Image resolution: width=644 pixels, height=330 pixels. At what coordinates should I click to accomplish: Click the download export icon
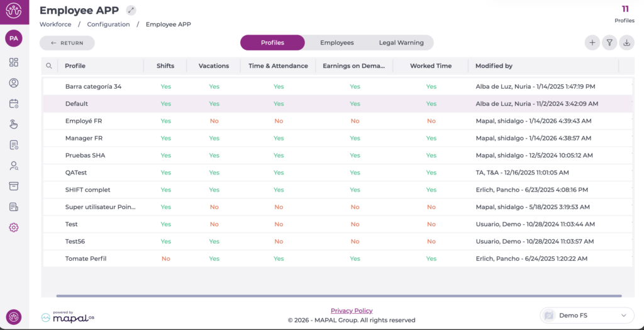[626, 43]
